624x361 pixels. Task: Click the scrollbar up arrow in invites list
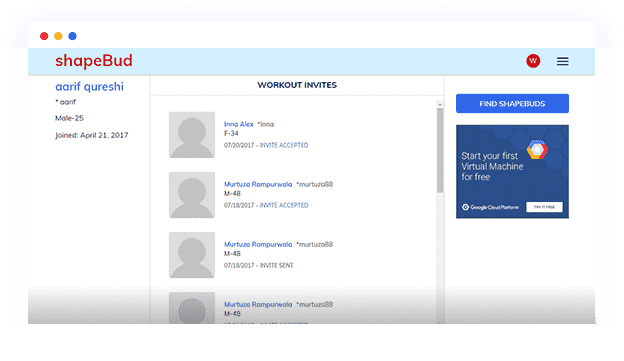tap(440, 105)
